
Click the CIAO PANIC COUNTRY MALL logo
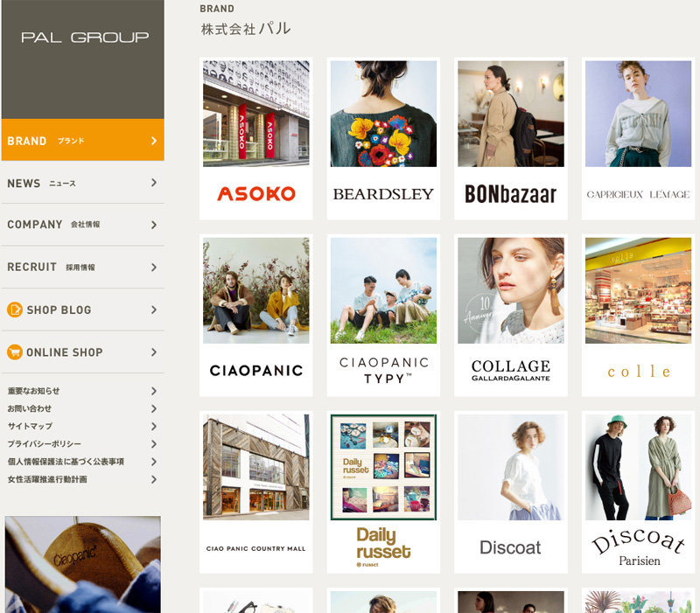pyautogui.click(x=255, y=549)
